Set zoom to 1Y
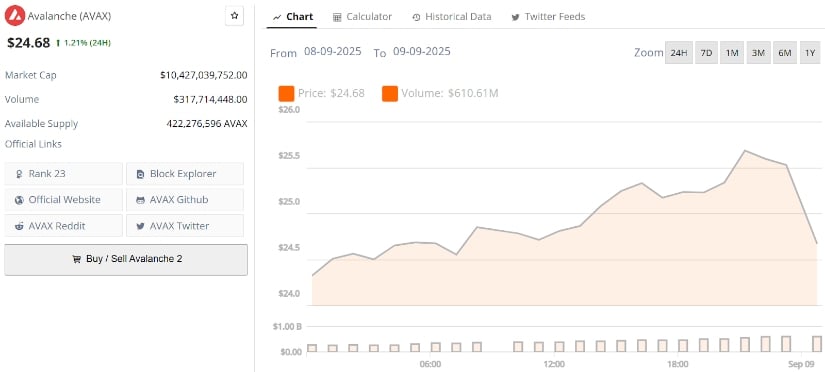 point(810,53)
